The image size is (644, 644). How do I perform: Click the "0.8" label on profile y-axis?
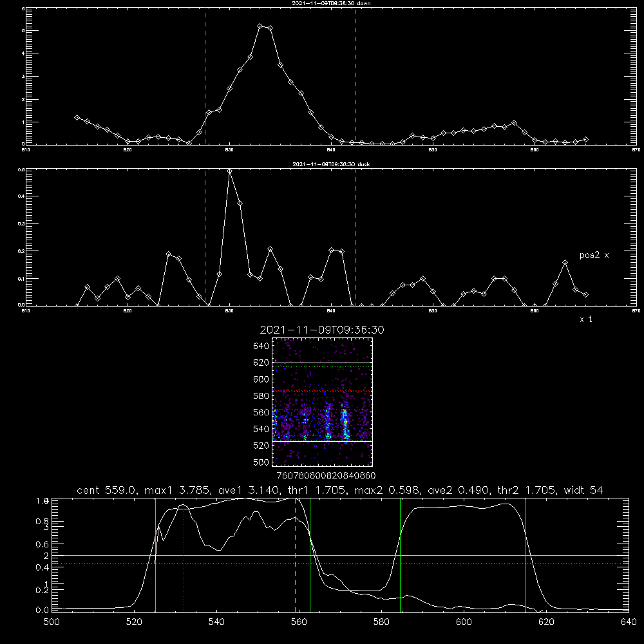[42, 522]
